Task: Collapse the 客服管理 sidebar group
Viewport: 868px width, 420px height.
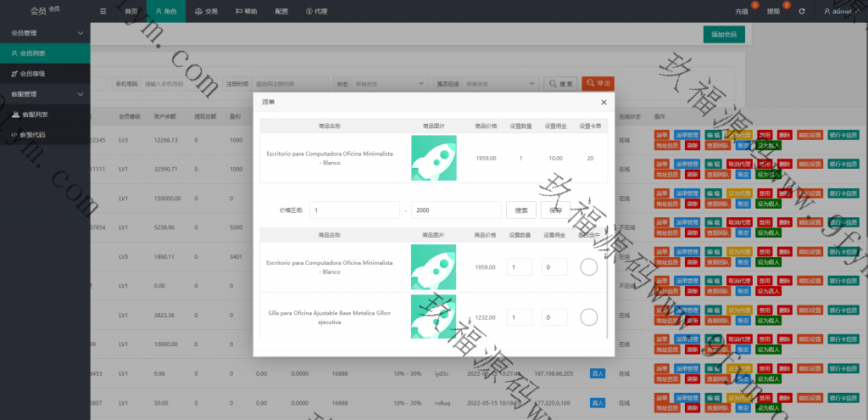Action: pos(80,94)
